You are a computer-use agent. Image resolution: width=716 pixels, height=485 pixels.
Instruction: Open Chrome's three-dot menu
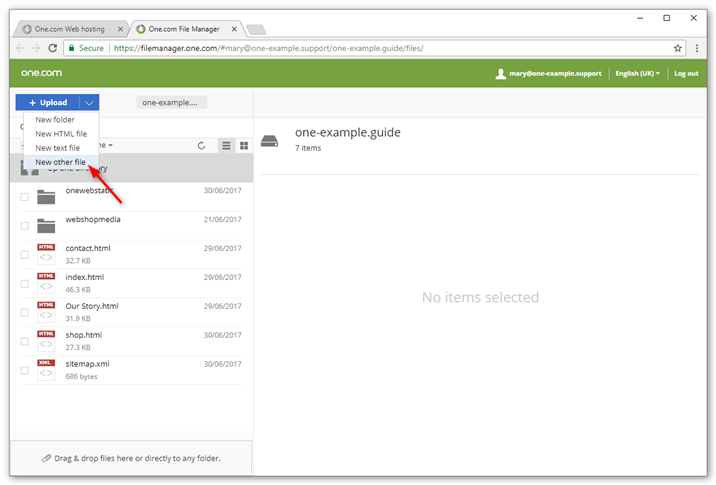(x=697, y=48)
